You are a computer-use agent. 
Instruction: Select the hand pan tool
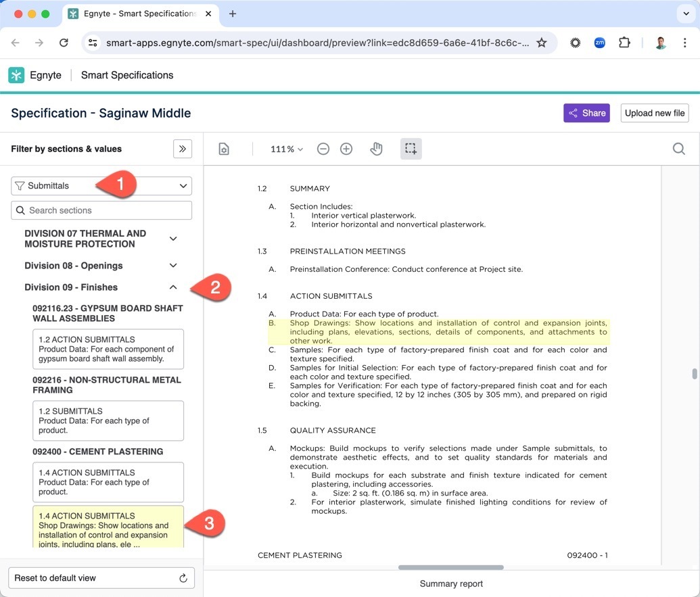click(x=377, y=149)
